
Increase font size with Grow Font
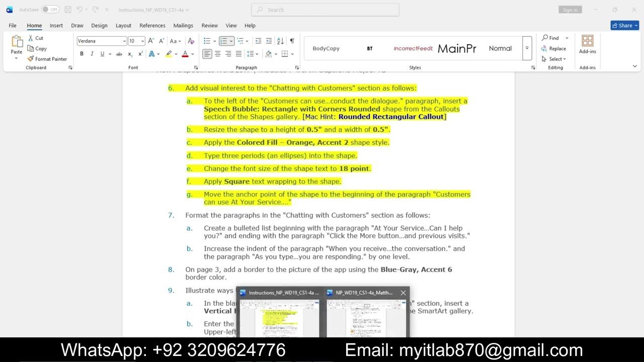pyautogui.click(x=151, y=41)
